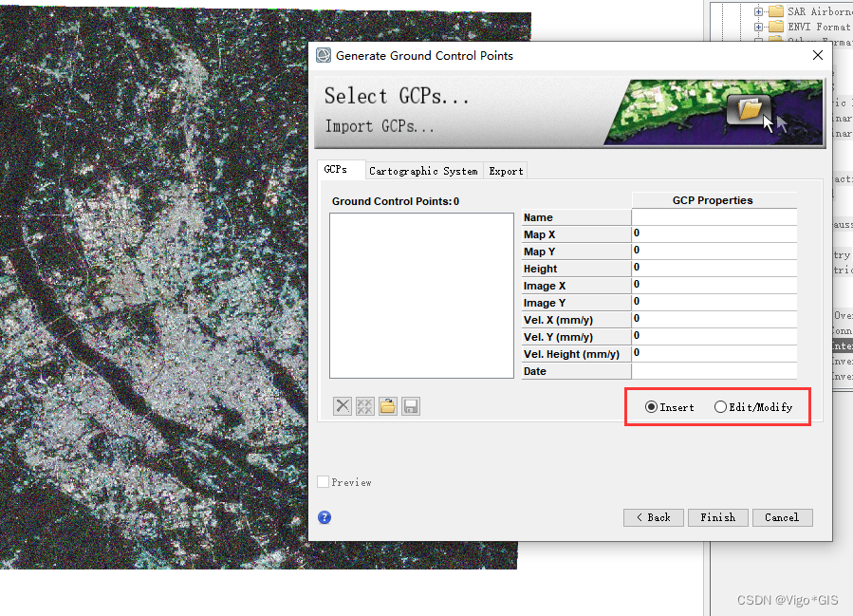853x616 pixels.
Task: Click the SAR image to place a GCP
Action: point(154,289)
